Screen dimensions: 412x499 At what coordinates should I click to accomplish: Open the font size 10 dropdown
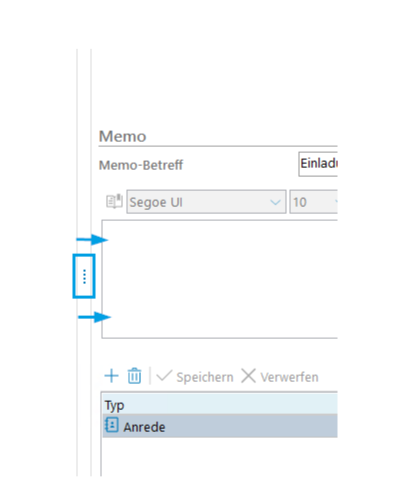tap(314, 202)
